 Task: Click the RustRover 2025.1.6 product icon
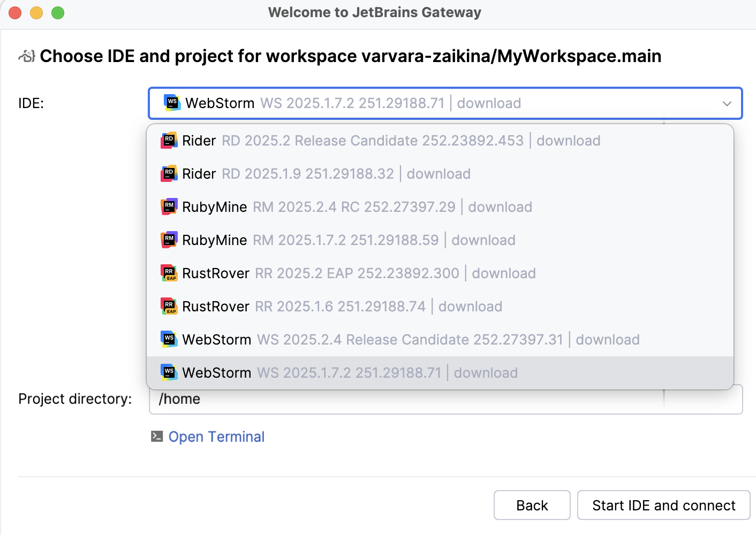[x=169, y=306]
